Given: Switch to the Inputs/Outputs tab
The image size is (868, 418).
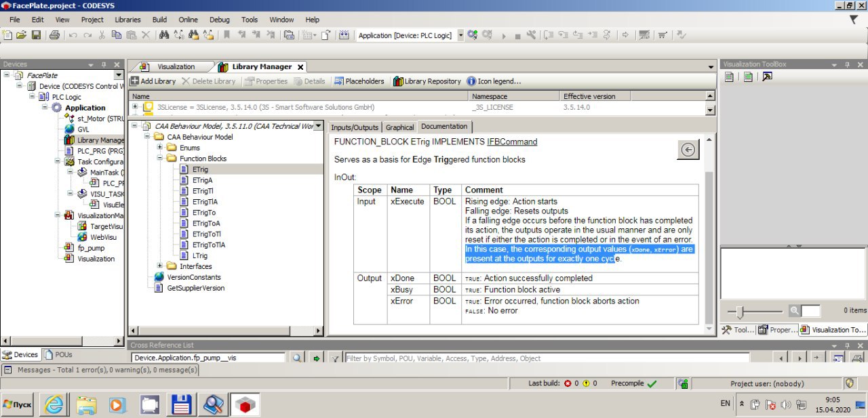Looking at the screenshot, I should coord(355,127).
